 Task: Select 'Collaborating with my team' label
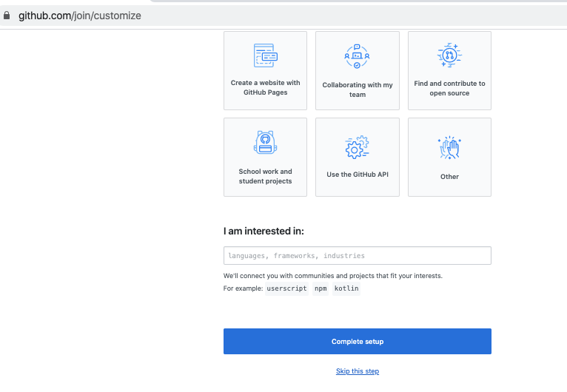point(358,89)
